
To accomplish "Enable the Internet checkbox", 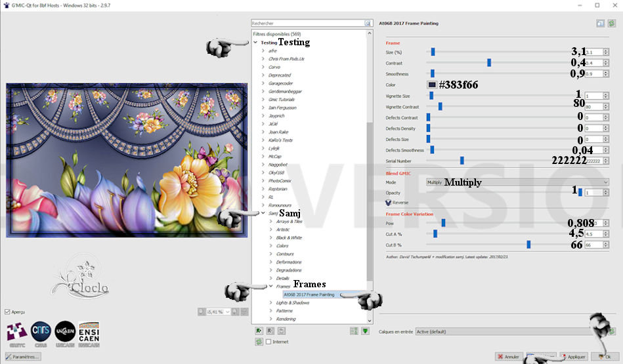I will pyautogui.click(x=269, y=342).
